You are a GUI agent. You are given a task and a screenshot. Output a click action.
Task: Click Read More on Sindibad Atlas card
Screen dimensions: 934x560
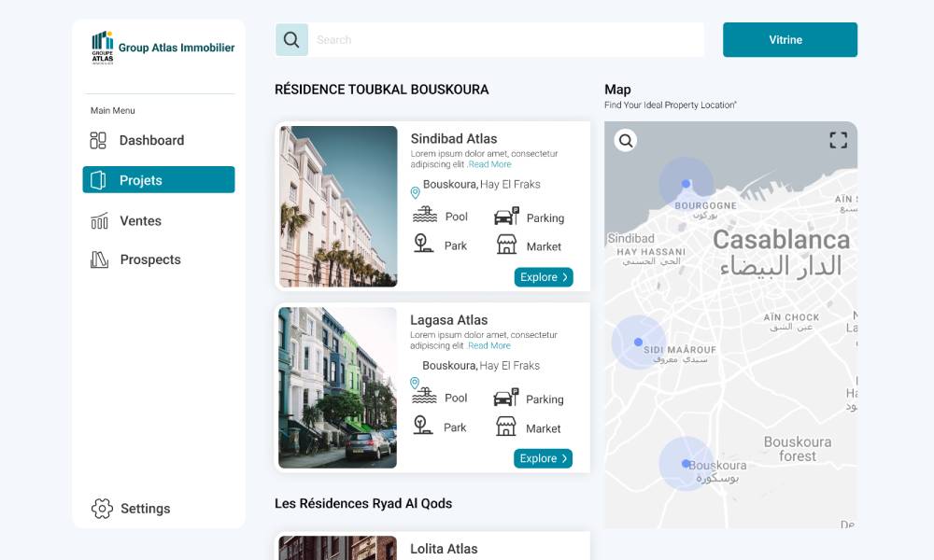(x=489, y=164)
